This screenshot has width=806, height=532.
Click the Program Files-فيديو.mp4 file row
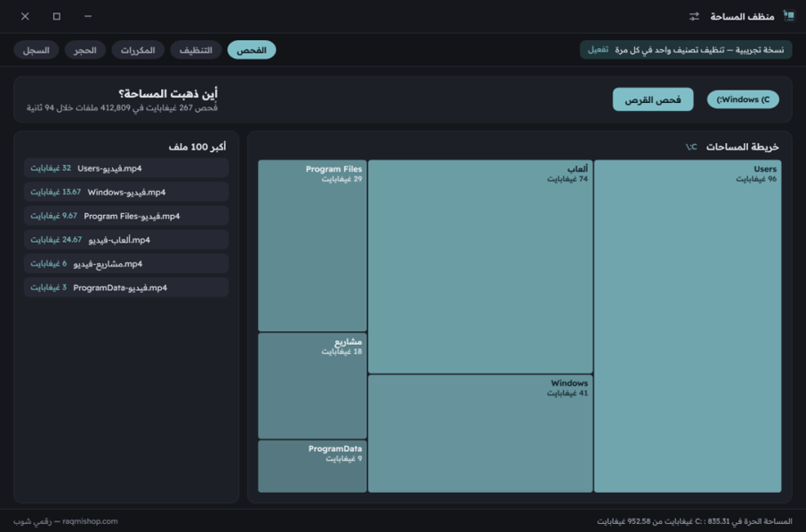[126, 216]
